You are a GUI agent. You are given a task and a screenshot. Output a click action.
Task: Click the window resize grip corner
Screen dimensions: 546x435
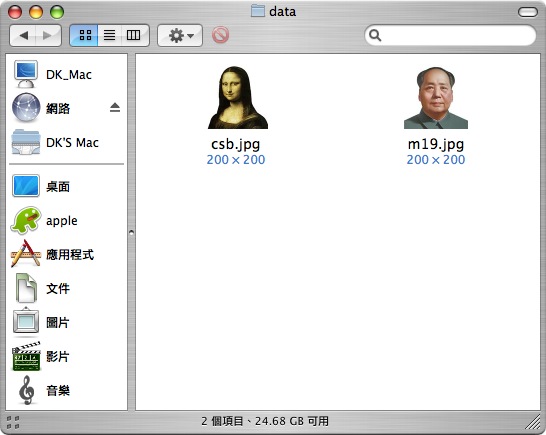click(533, 423)
